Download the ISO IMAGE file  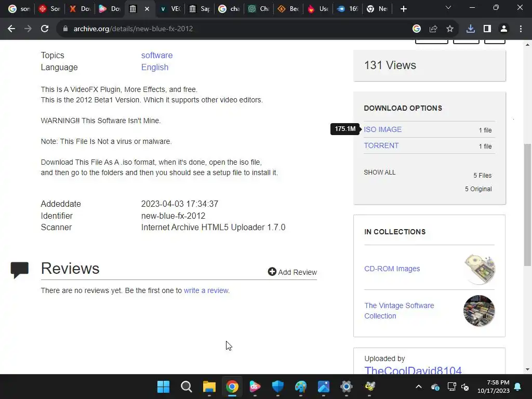(x=383, y=129)
